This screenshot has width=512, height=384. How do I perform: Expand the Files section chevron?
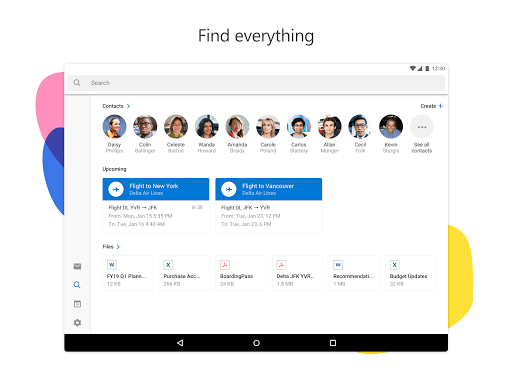click(118, 247)
